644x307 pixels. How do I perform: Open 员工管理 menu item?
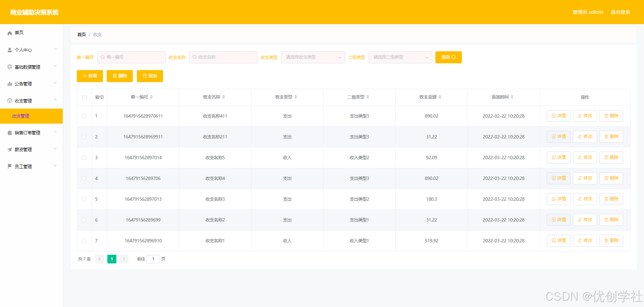[32, 166]
